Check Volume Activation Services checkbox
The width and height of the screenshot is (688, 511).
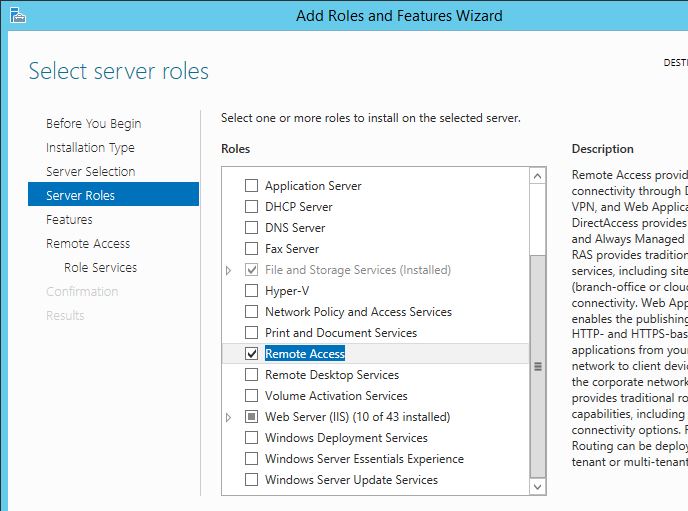251,396
